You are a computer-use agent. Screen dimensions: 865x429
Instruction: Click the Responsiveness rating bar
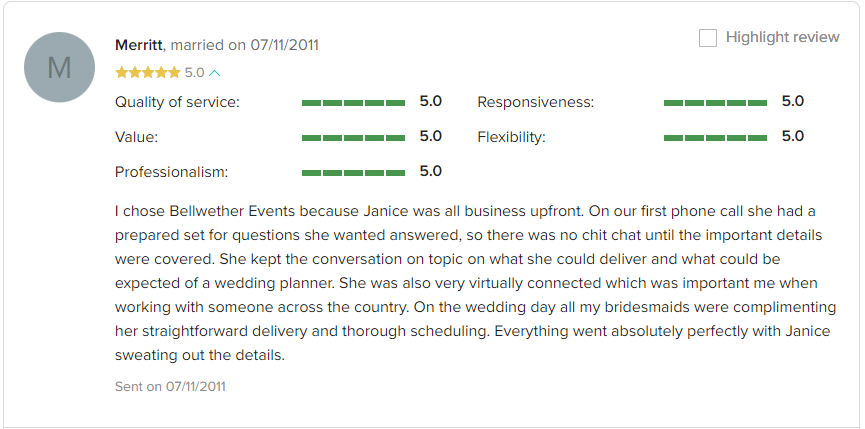tap(716, 103)
